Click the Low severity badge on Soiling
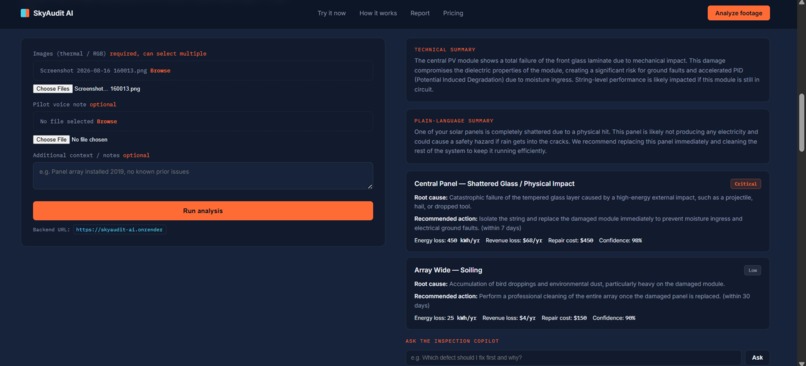 [753, 270]
